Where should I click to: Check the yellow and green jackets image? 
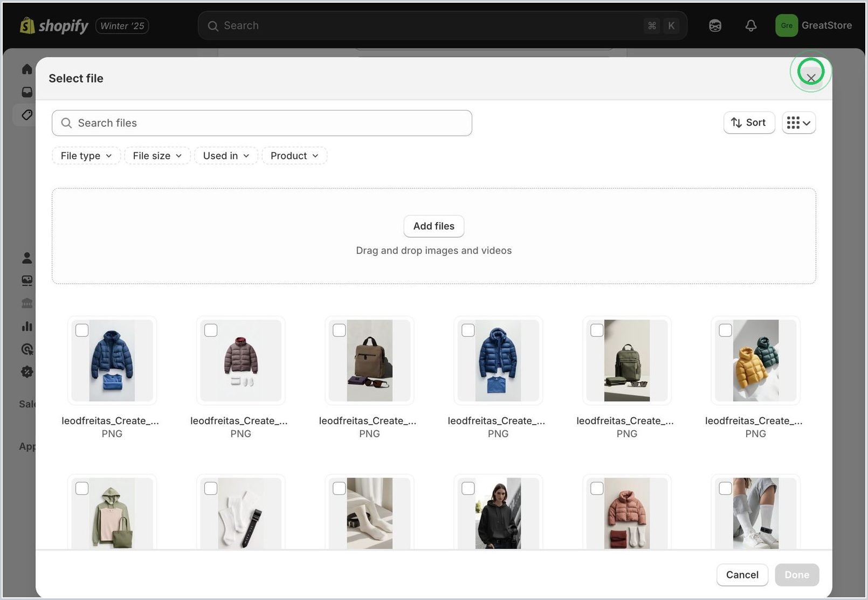726,330
